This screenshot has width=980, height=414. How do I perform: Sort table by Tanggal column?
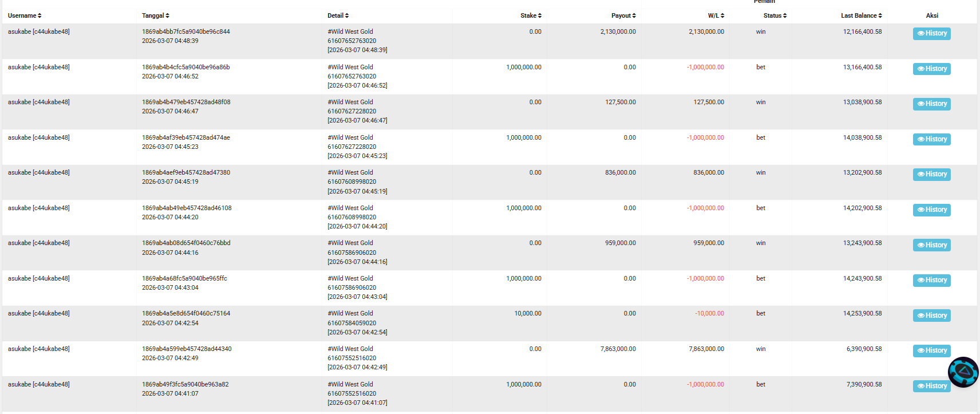[x=156, y=15]
